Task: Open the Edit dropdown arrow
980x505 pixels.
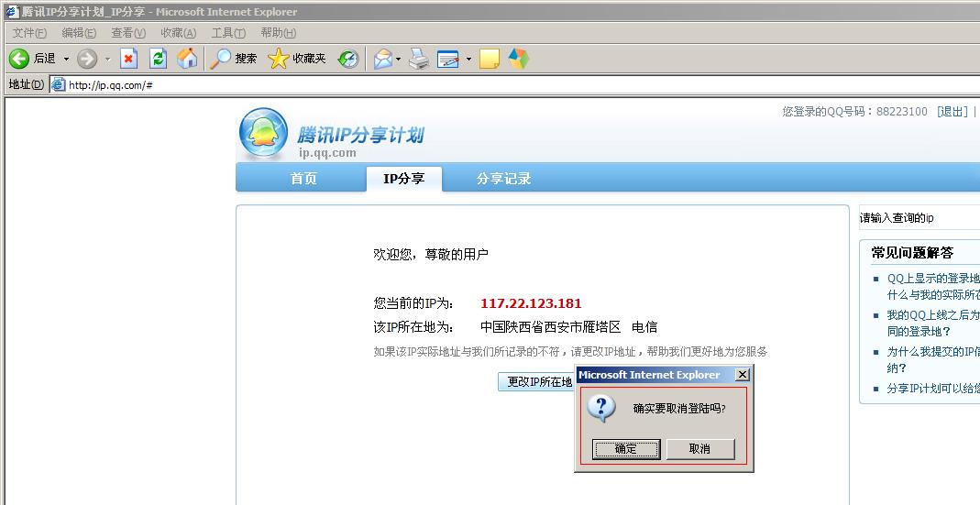Action: (x=468, y=59)
